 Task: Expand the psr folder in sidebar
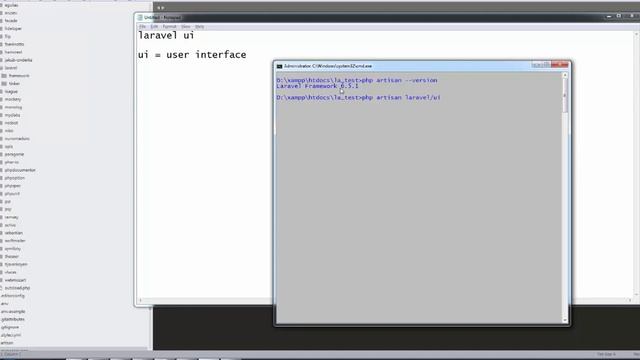coord(8,201)
